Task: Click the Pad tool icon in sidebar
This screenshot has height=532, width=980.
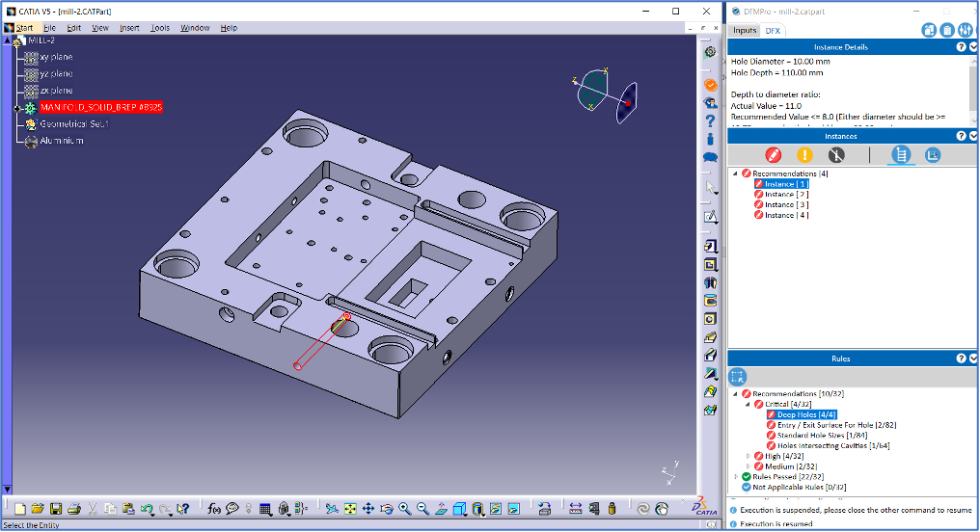Action: (x=711, y=246)
